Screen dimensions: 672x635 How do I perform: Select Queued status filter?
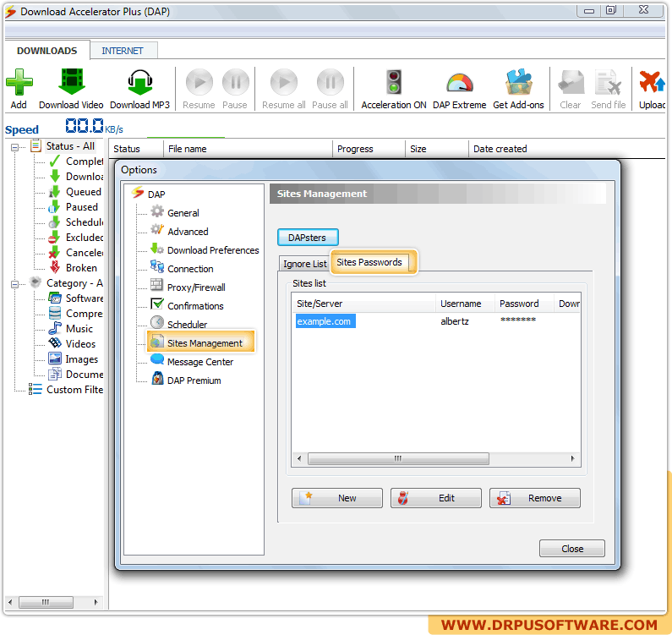pos(75,192)
